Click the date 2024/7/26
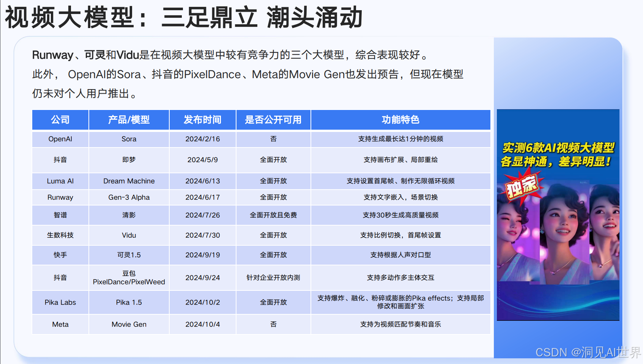The height and width of the screenshot is (364, 643). click(203, 215)
